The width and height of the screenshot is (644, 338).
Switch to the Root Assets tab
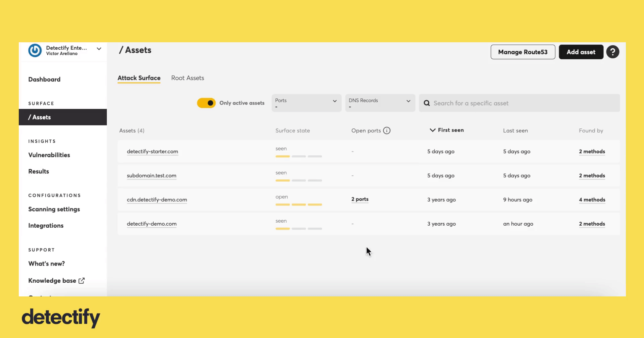point(187,78)
